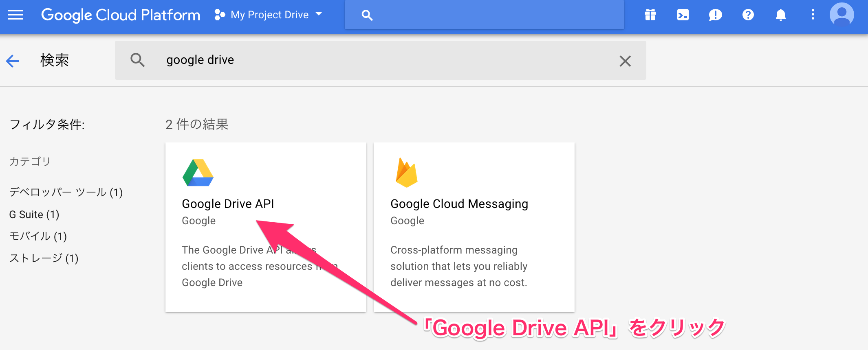
Task: Open the feedback alert icon
Action: (716, 15)
